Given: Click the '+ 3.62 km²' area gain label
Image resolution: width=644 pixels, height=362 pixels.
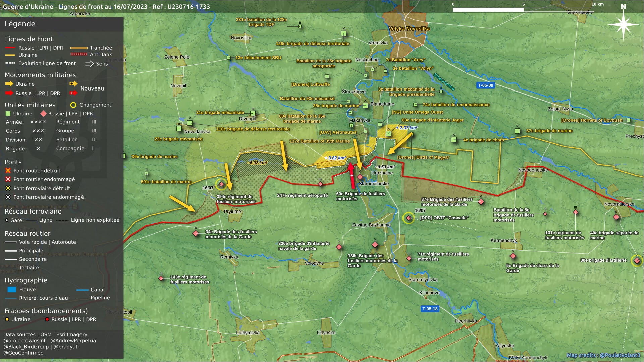Looking at the screenshot, I should 335,158.
